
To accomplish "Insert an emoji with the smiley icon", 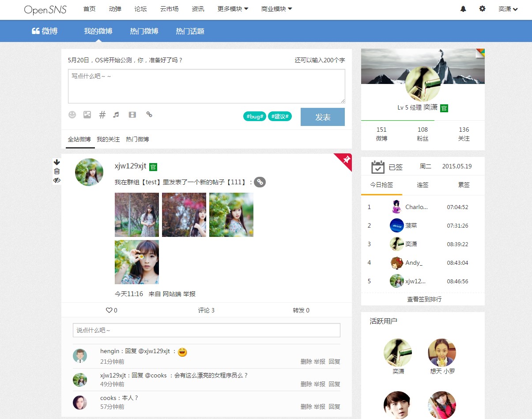I will point(72,114).
